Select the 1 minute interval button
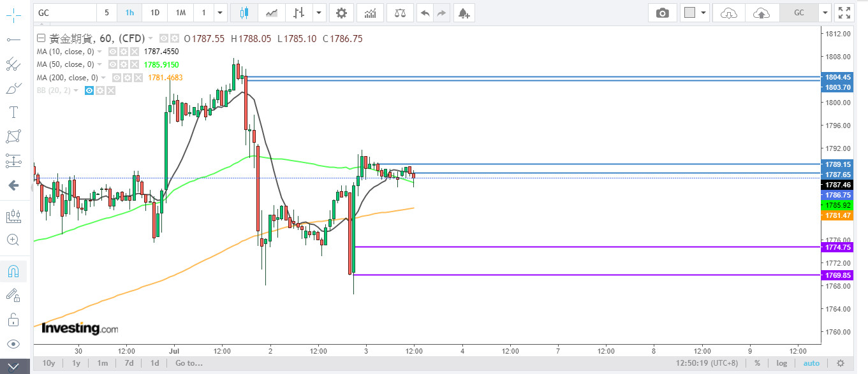 tap(203, 13)
